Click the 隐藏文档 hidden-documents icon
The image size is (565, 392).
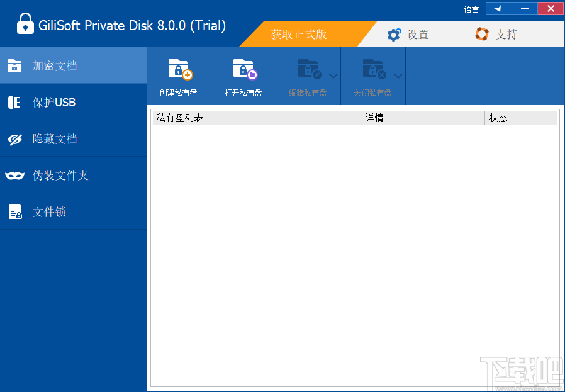(x=14, y=138)
